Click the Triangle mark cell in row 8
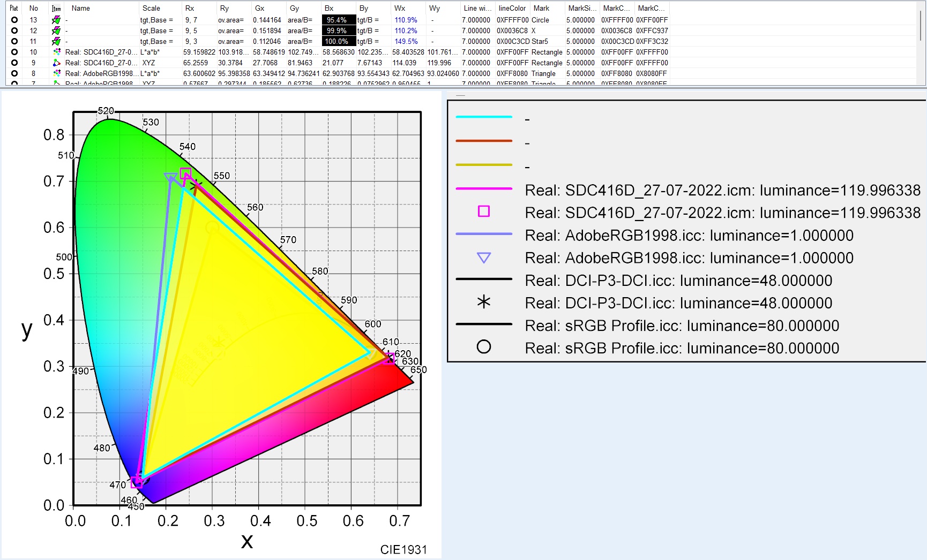 tap(543, 73)
